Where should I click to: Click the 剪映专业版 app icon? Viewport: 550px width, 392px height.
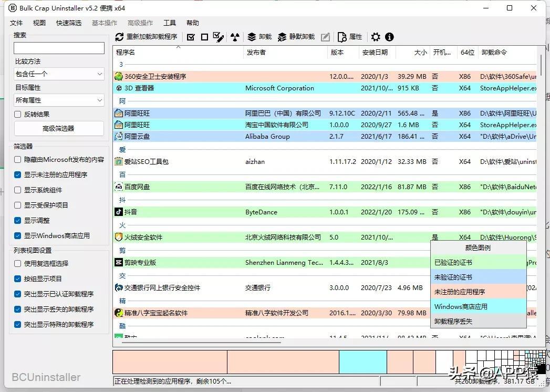point(119,262)
